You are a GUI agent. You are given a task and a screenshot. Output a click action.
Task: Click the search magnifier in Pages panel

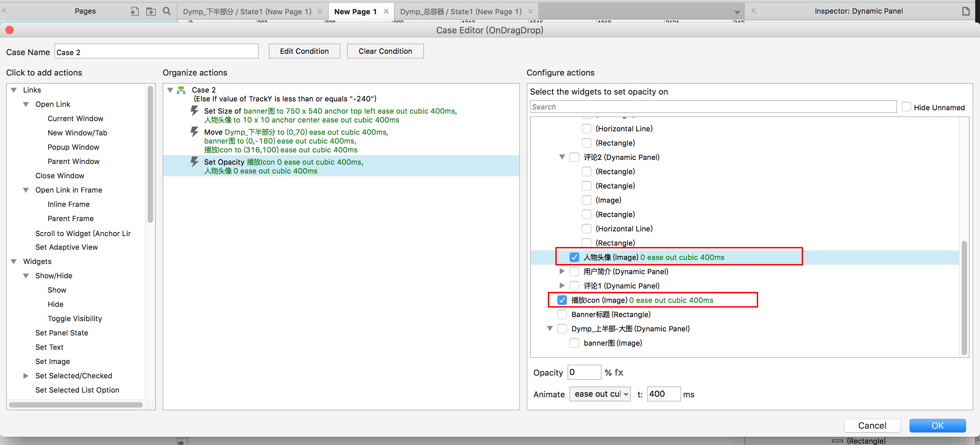(167, 11)
